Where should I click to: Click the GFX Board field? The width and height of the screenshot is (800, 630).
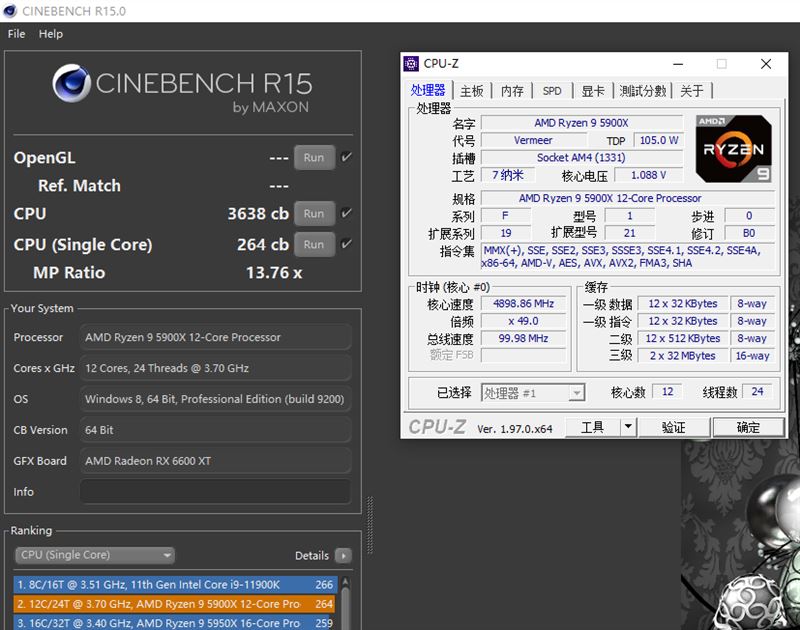tap(215, 461)
